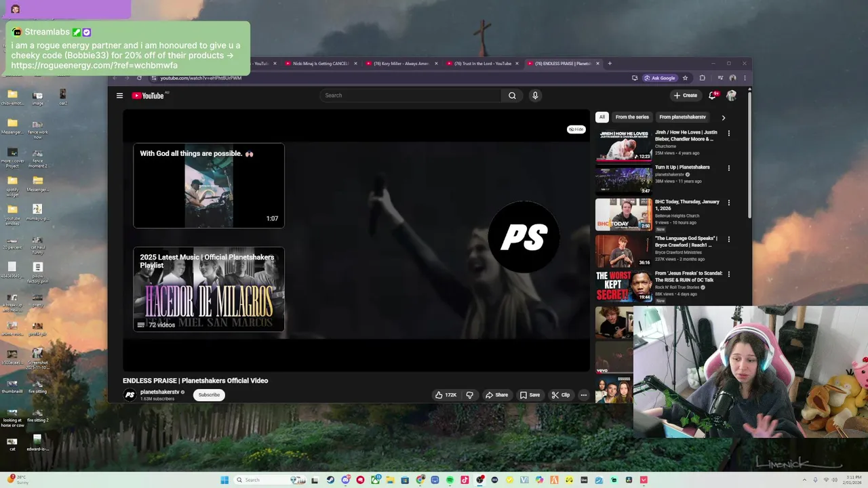Open the YouTube account avatar menu
Viewport: 868px width, 488px height.
[x=731, y=96]
